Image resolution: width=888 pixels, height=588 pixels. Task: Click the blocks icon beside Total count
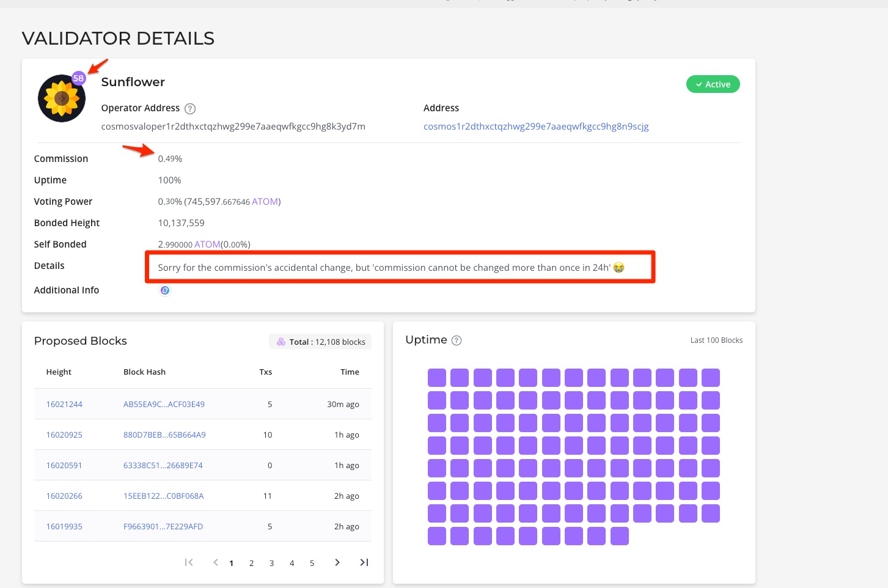tap(281, 342)
